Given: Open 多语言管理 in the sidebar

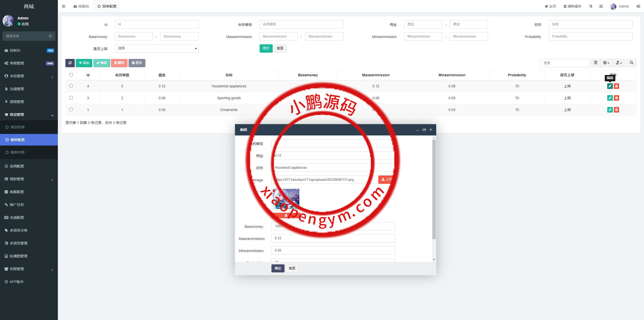Looking at the screenshot, I should pos(29,243).
